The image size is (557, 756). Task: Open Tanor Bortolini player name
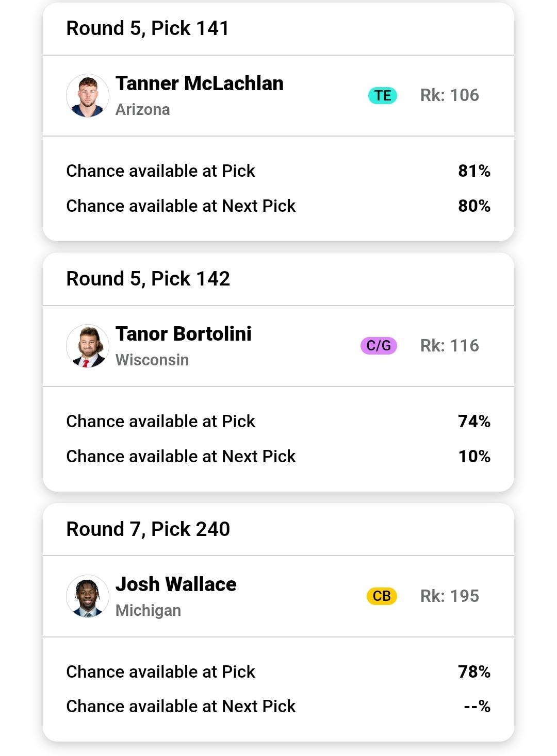pyautogui.click(x=184, y=334)
